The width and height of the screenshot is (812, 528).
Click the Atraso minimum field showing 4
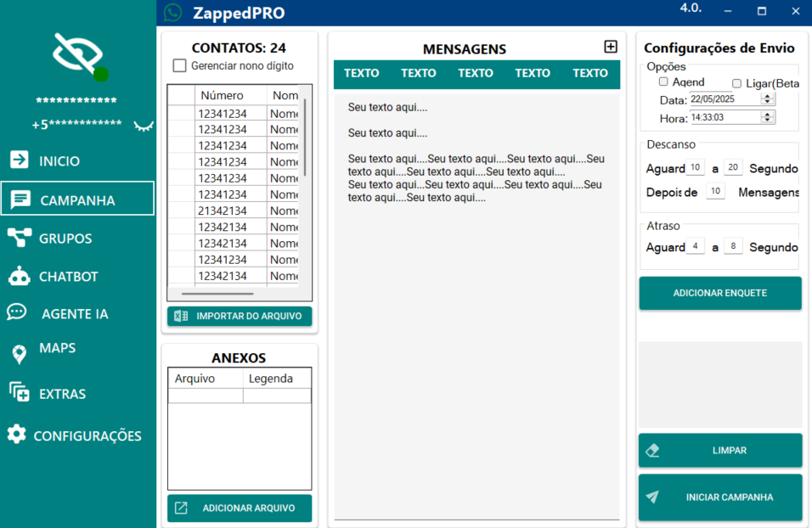695,246
